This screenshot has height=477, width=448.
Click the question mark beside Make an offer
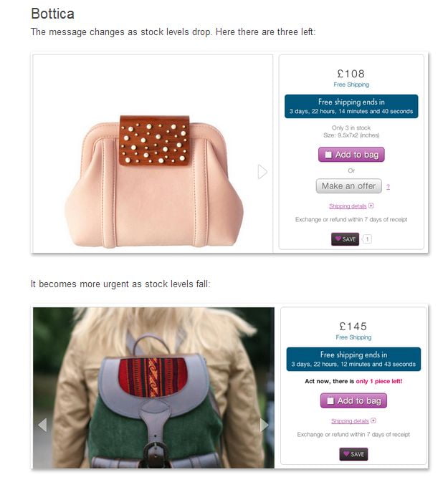[x=388, y=187]
